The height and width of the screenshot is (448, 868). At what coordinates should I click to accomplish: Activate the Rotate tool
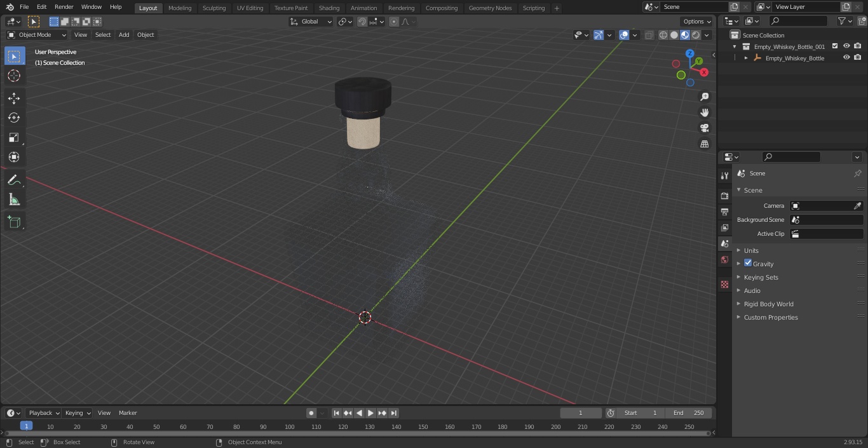(x=14, y=118)
